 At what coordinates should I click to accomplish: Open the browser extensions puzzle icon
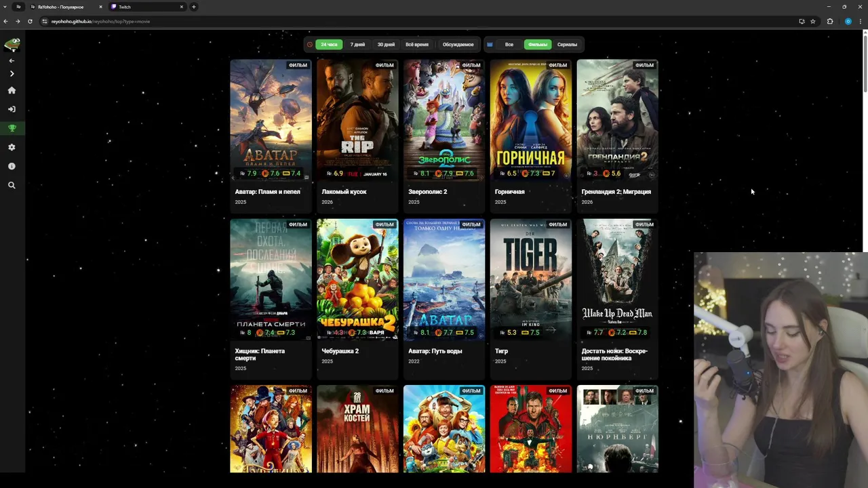tap(830, 21)
